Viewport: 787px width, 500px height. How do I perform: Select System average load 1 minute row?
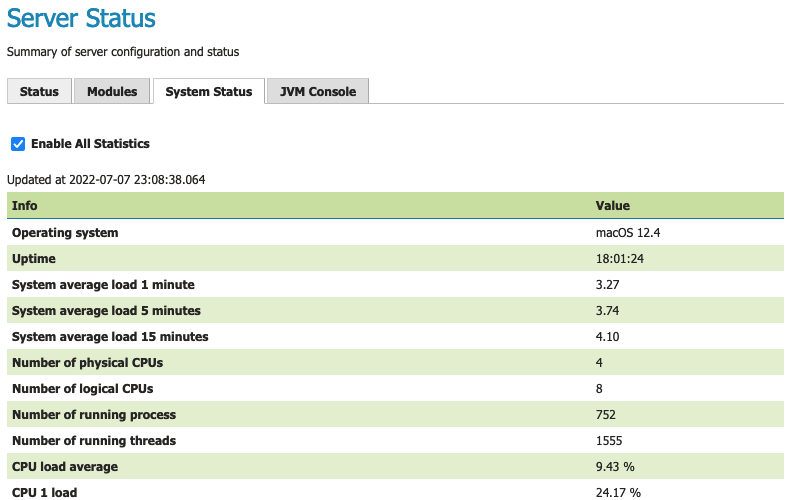(103, 285)
